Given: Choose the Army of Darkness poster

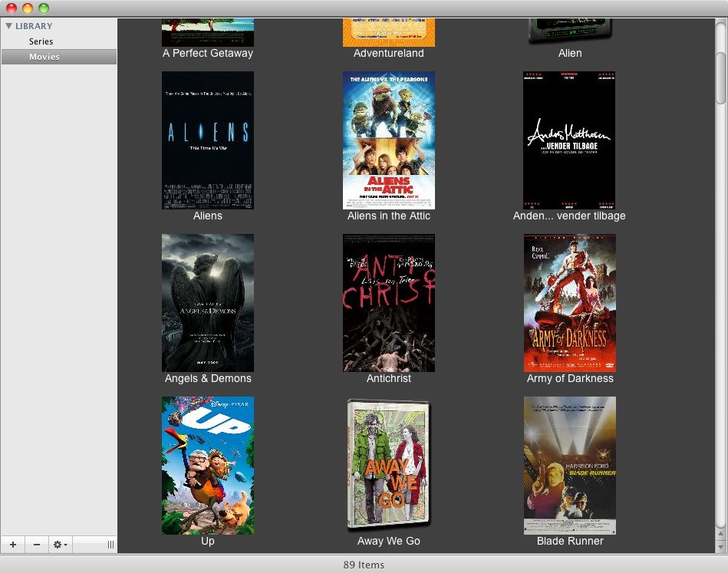Looking at the screenshot, I should click(x=569, y=303).
